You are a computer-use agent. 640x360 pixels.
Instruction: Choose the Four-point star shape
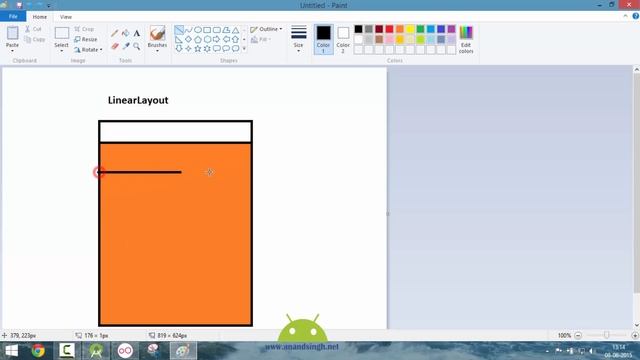188,49
